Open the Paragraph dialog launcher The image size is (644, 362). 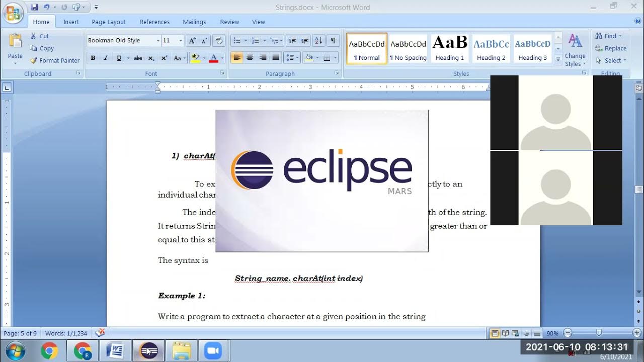(x=337, y=73)
